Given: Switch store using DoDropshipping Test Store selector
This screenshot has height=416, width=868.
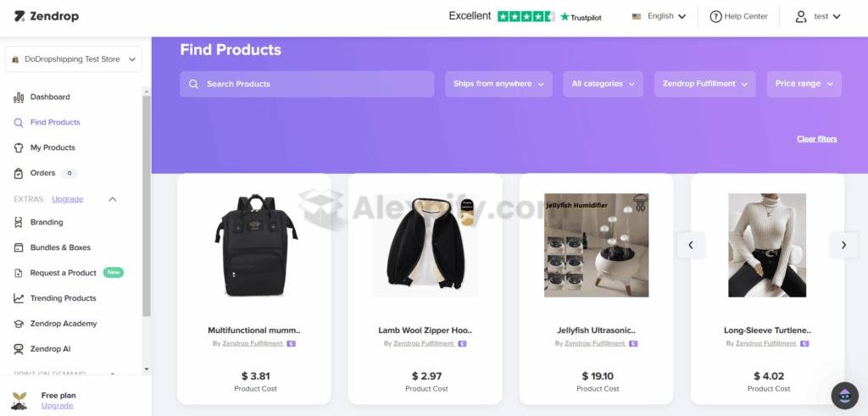Looking at the screenshot, I should [x=74, y=59].
